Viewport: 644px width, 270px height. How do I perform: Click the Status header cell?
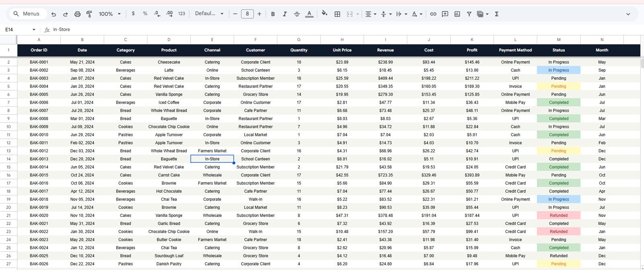coord(559,50)
